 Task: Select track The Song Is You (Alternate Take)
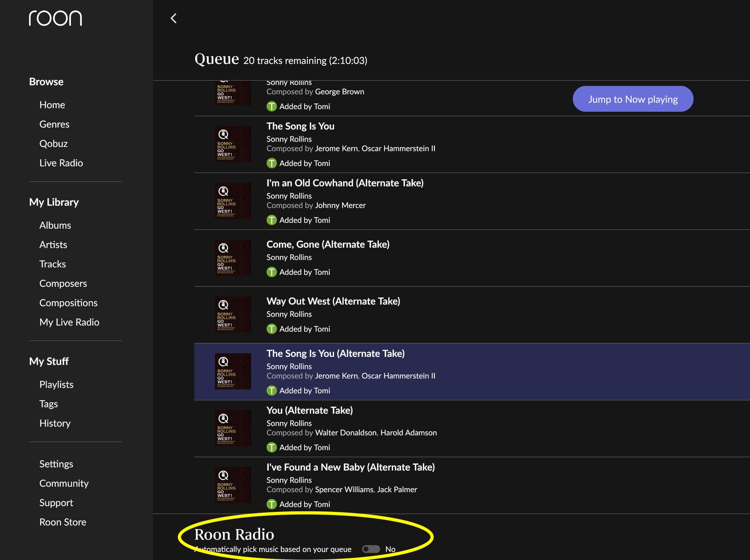[336, 353]
